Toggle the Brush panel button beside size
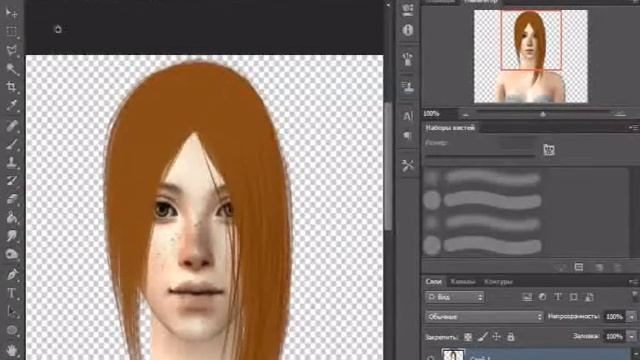Viewport: 640px width, 360px height. click(549, 150)
